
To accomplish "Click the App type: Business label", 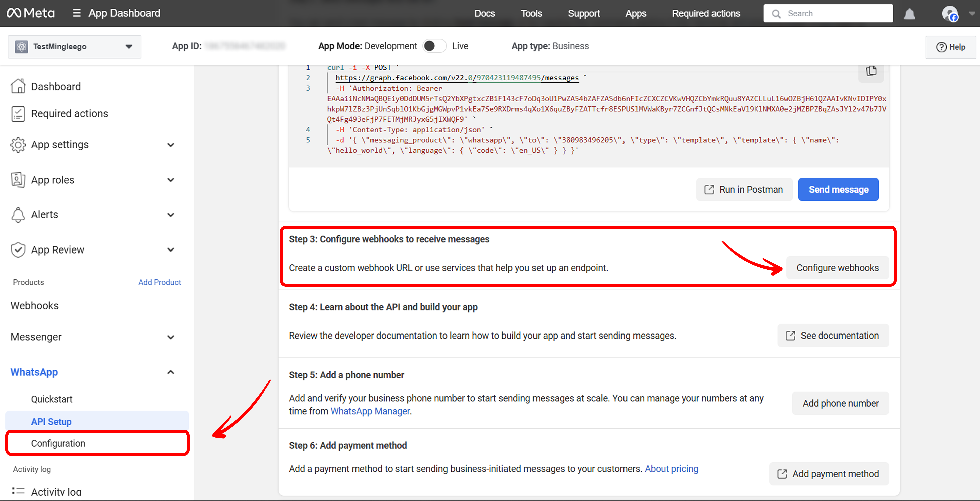I will click(x=550, y=46).
